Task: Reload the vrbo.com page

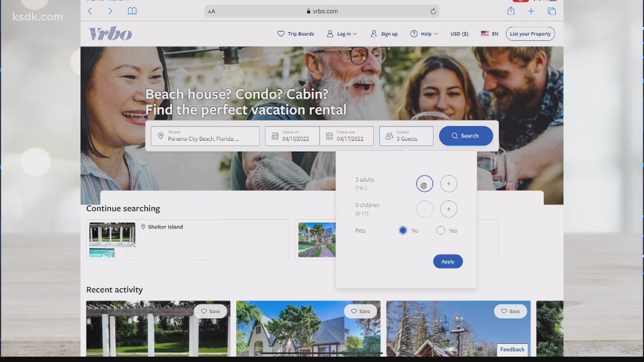Action: pyautogui.click(x=433, y=11)
